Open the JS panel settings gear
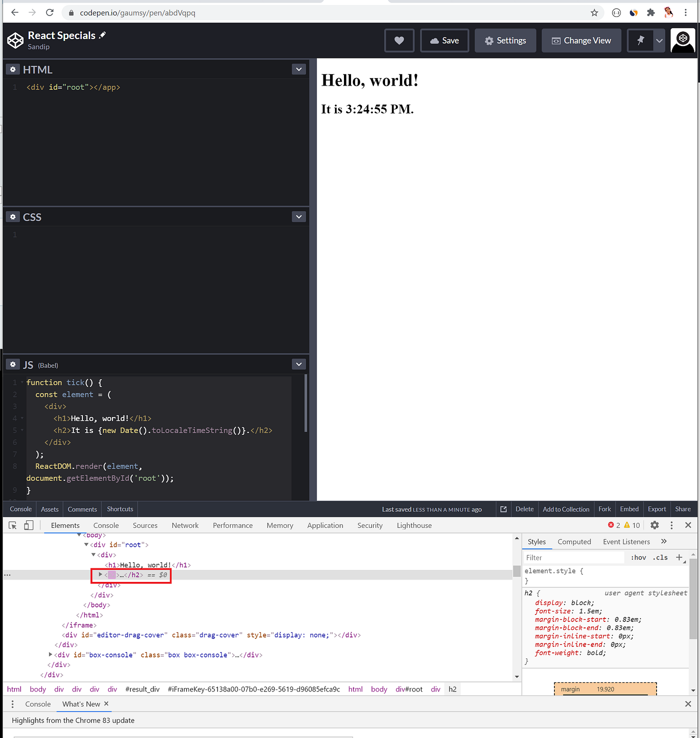Viewport: 700px width, 738px height. (12, 364)
